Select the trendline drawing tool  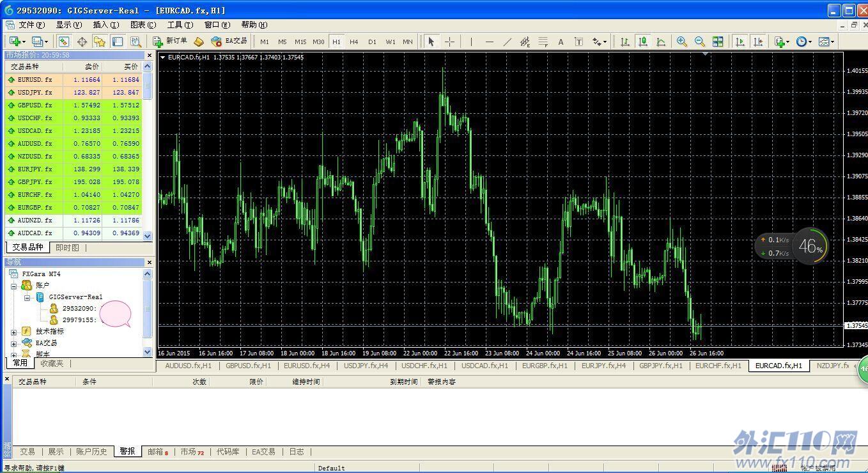[x=507, y=42]
